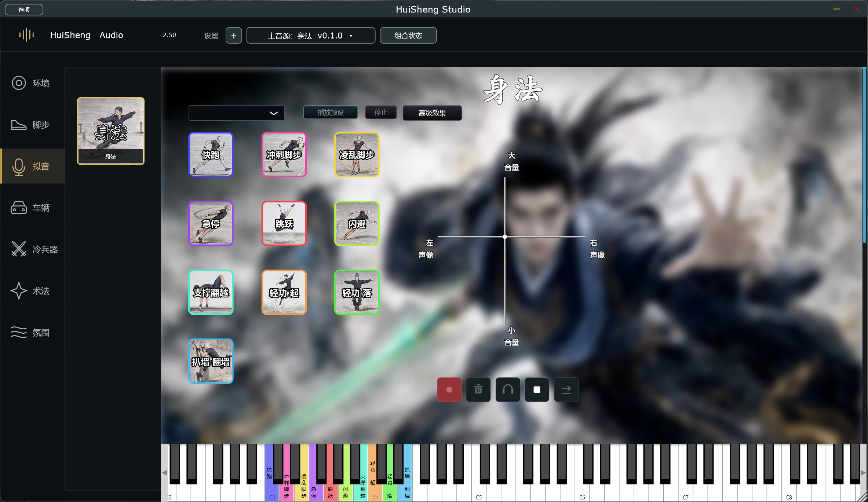Image resolution: width=868 pixels, height=502 pixels.
Task: Select the 拟音 category tab
Action: tap(33, 166)
